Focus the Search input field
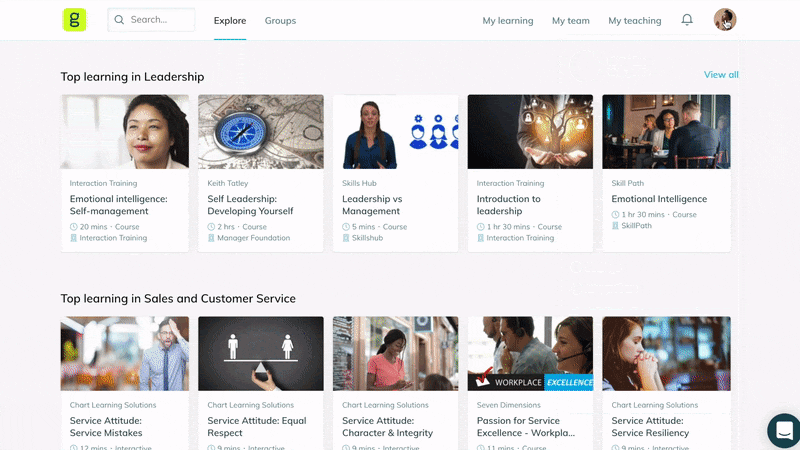800x450 pixels. click(151, 20)
